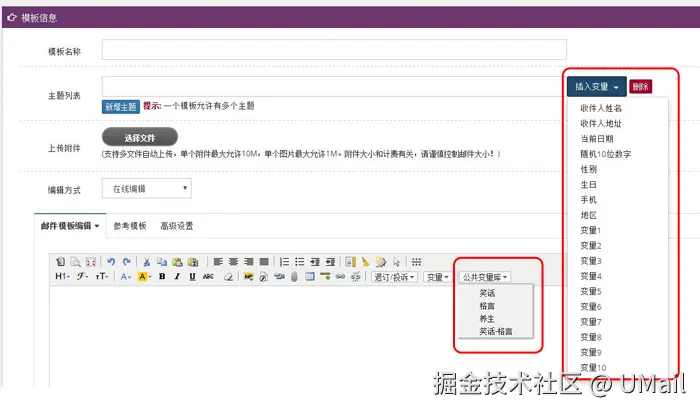Click the select-all cursor icon
The image size is (700, 412).
396,262
